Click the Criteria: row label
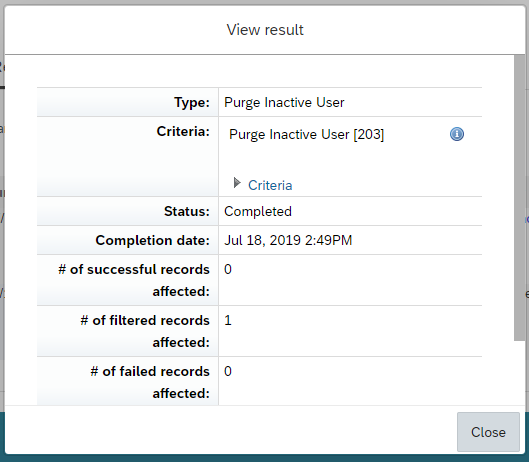The height and width of the screenshot is (462, 529). [183, 131]
